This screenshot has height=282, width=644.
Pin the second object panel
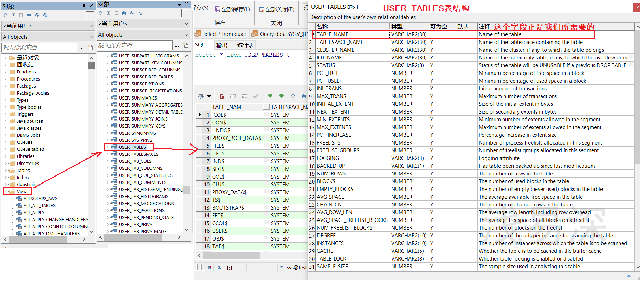point(179,4)
